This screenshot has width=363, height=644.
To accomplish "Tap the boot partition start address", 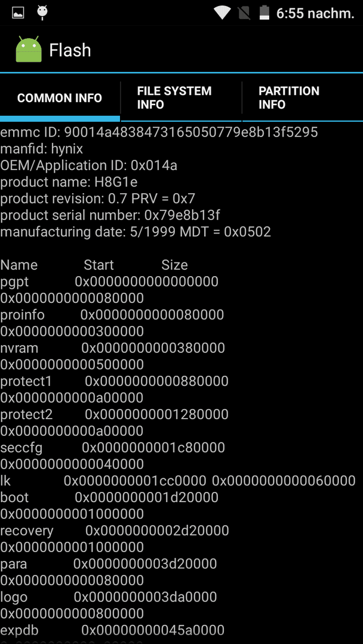I will (x=146, y=497).
